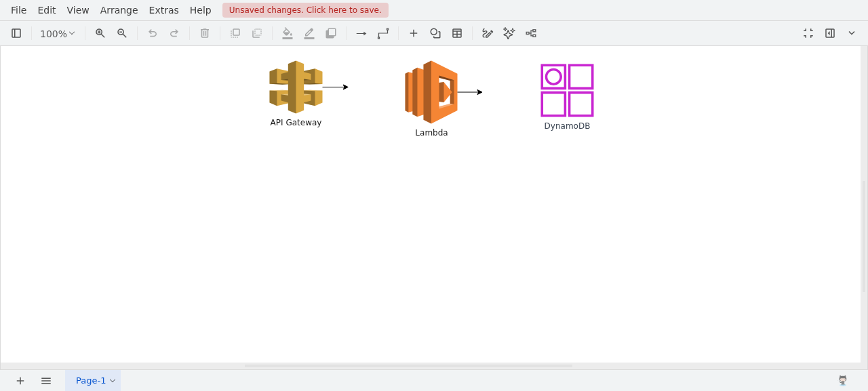Open the 100% zoom level dropdown

(x=58, y=33)
